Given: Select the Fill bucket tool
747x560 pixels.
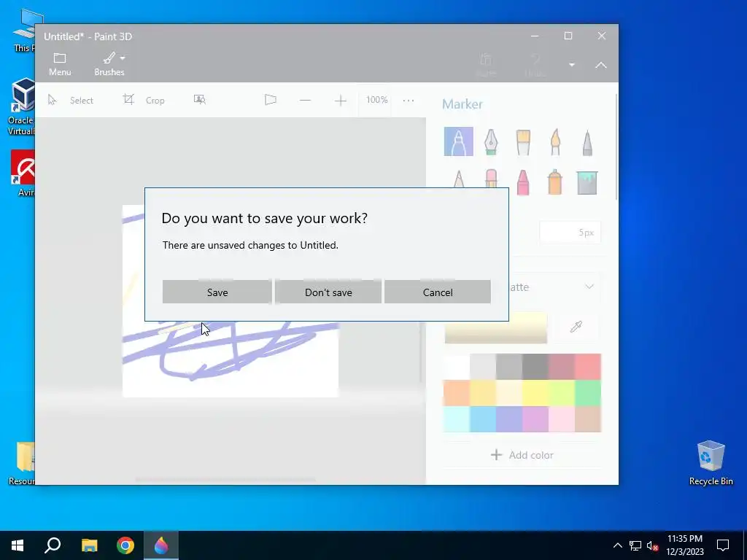Looking at the screenshot, I should pyautogui.click(x=587, y=182).
